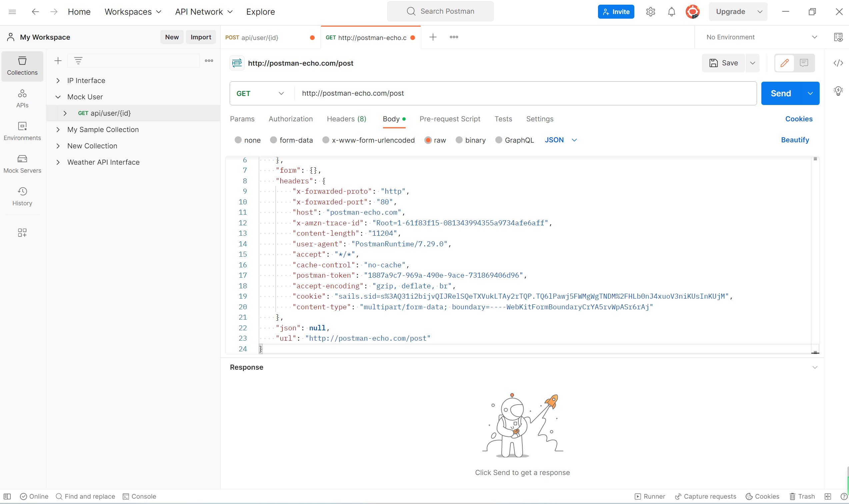The width and height of the screenshot is (849, 504).
Task: Open the notifications bell icon
Action: pos(671,12)
